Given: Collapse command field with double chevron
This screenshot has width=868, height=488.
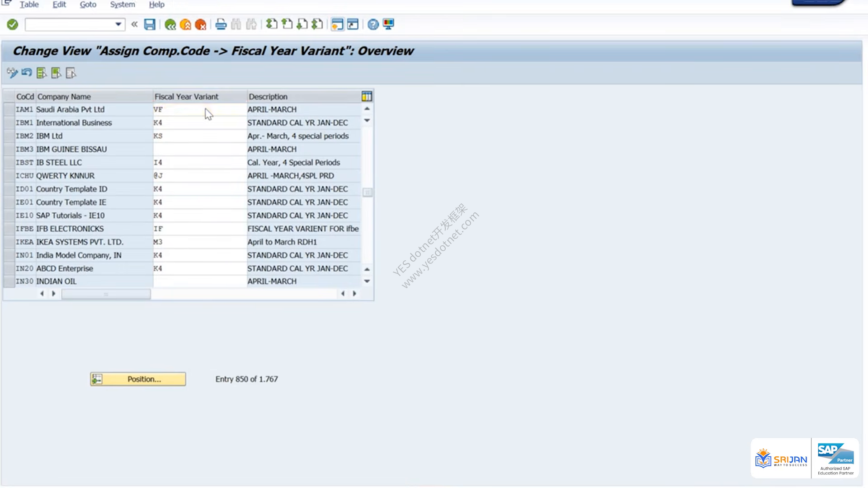Looking at the screenshot, I should pos(134,24).
